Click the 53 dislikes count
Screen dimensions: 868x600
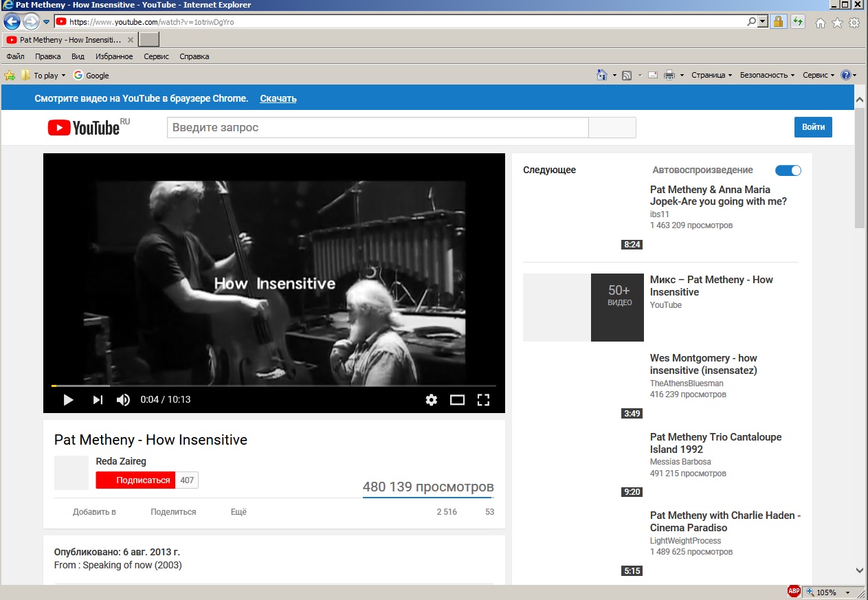tap(489, 512)
